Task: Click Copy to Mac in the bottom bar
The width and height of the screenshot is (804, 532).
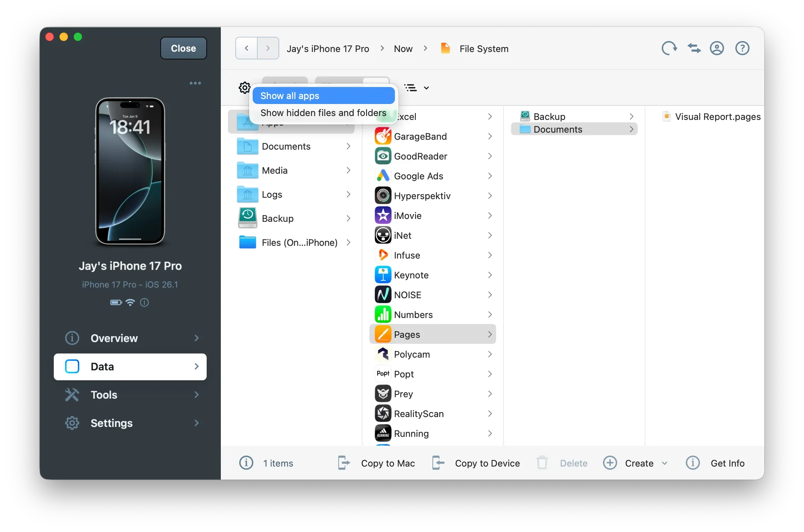Action: 388,463
